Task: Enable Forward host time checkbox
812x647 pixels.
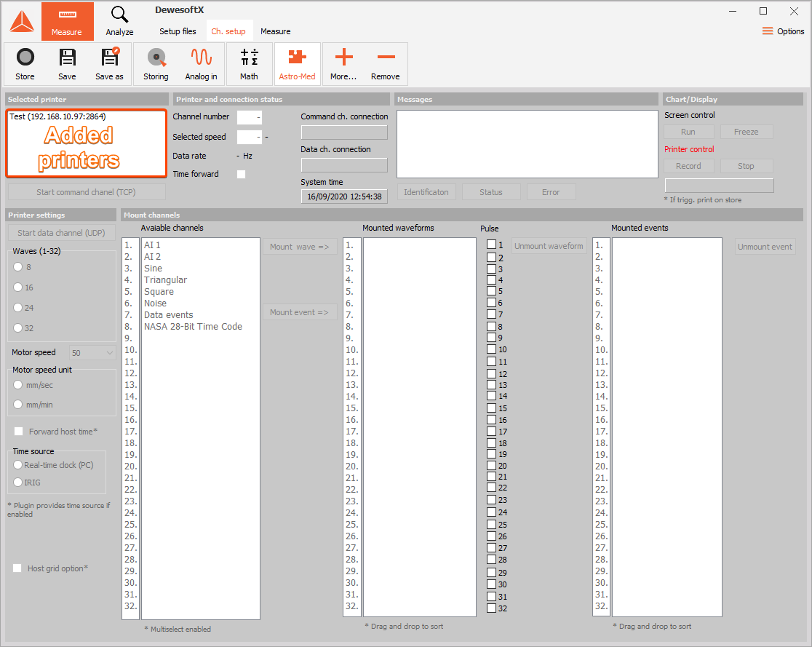Action: [19, 432]
